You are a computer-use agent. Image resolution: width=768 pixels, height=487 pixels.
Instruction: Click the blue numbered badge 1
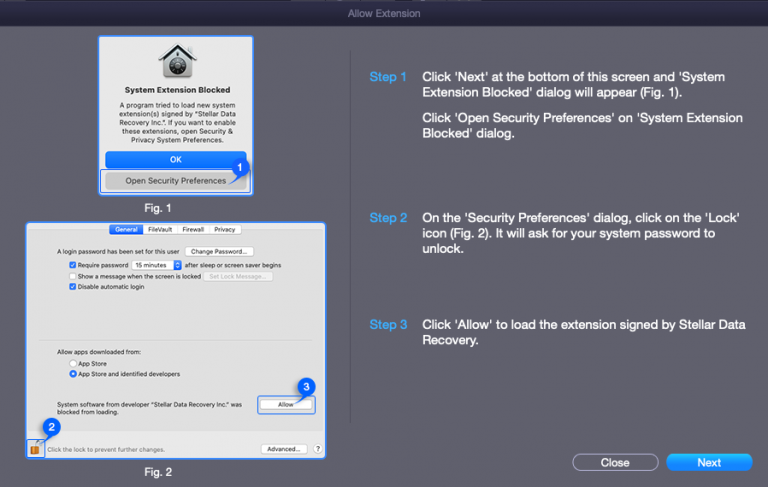(240, 168)
